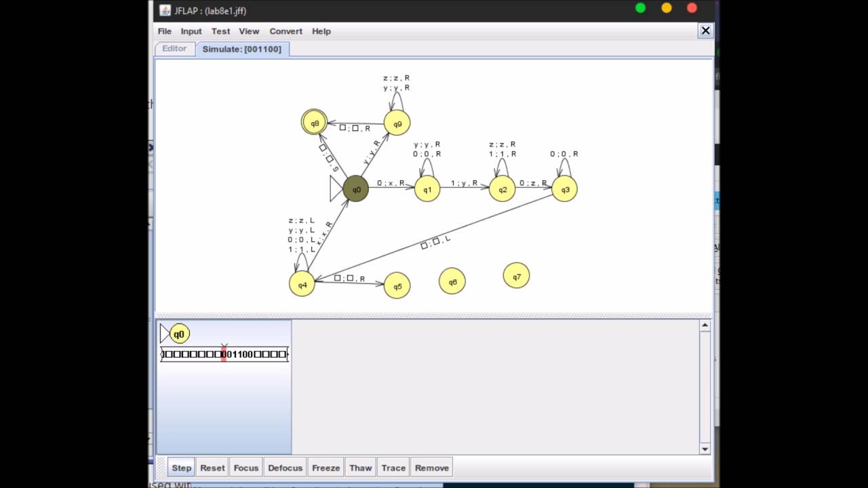This screenshot has height=488, width=868.
Task: Click the q3 loop label 0;0,R
Action: tap(564, 154)
